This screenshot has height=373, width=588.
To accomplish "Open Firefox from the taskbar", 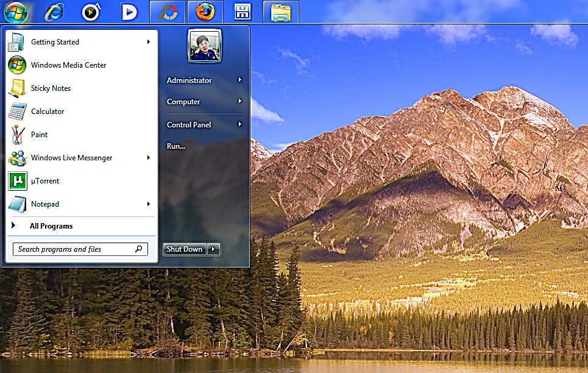I will (x=205, y=12).
